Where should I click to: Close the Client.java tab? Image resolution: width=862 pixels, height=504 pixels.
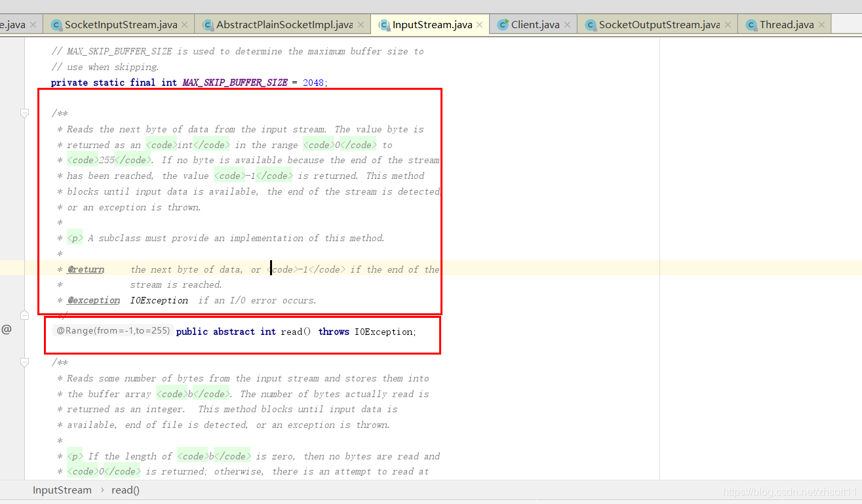(x=567, y=25)
